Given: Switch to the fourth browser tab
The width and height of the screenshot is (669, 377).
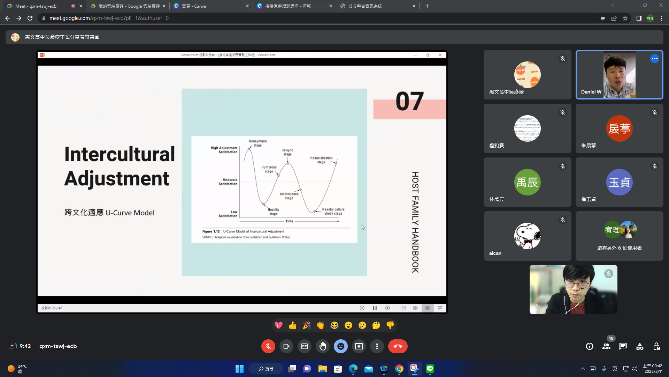Looking at the screenshot, I should pyautogui.click(x=294, y=6).
